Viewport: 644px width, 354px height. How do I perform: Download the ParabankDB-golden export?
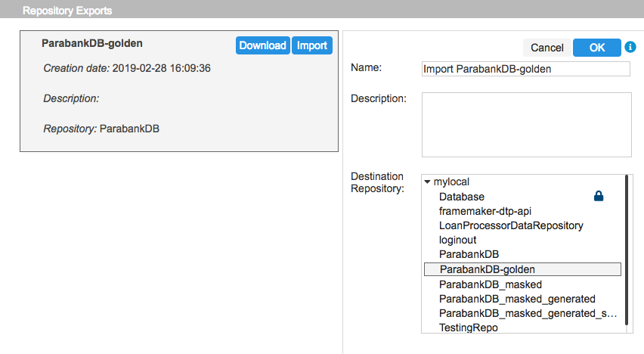[263, 45]
